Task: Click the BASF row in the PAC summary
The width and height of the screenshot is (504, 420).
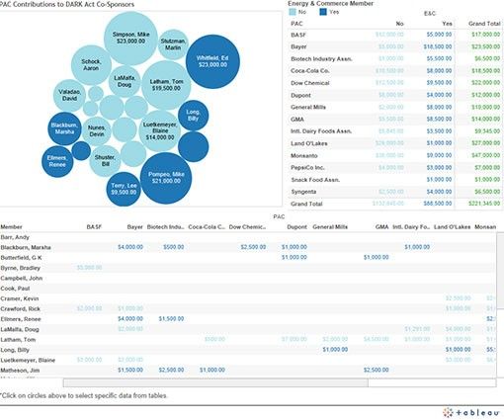Action: (x=395, y=35)
